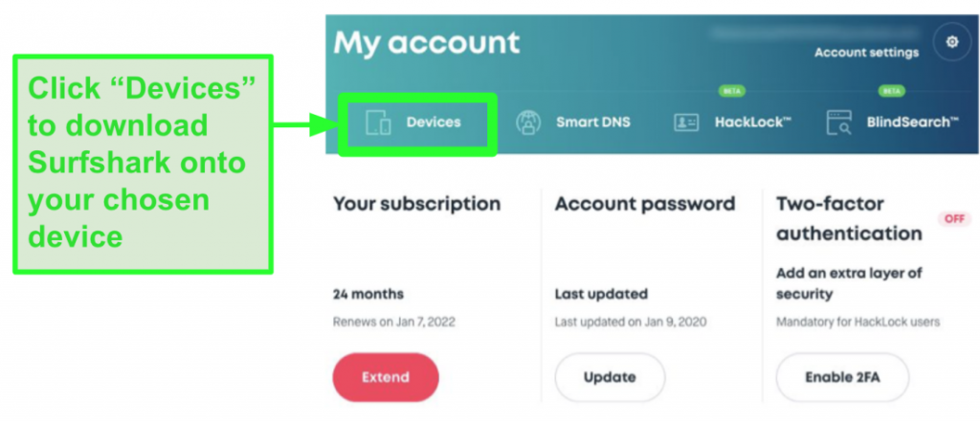Click the BlindSearch magnifier window icon
This screenshot has height=421, width=980.
838,122
